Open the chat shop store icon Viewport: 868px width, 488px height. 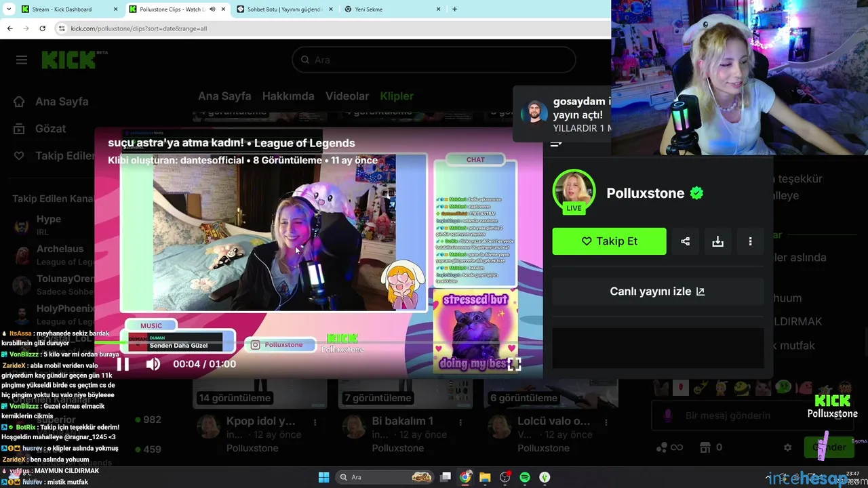(x=705, y=447)
